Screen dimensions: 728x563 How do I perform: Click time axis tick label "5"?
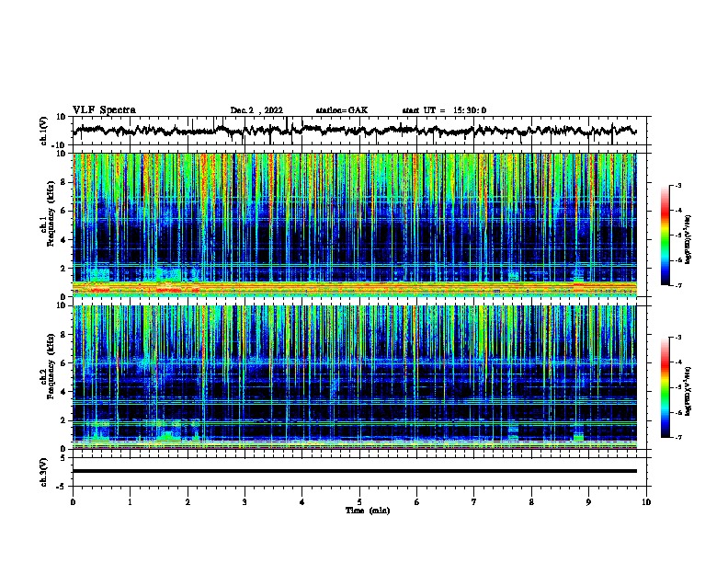(x=359, y=502)
